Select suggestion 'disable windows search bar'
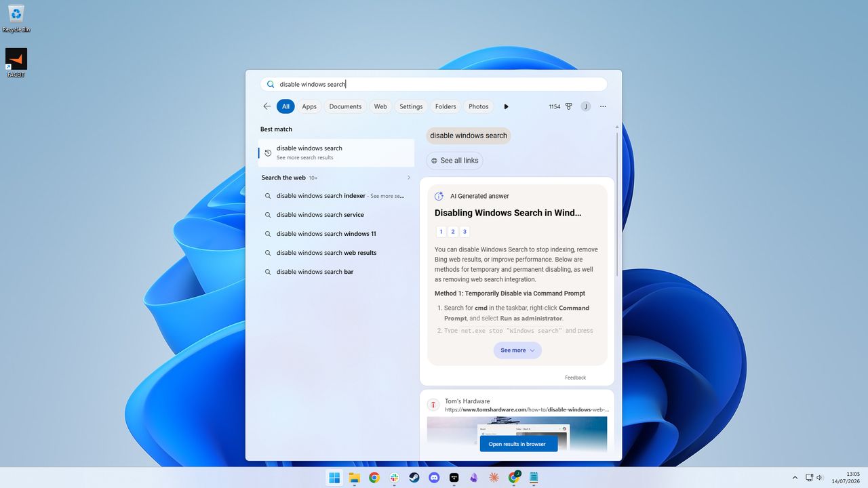Image resolution: width=868 pixels, height=488 pixels. (x=336, y=272)
